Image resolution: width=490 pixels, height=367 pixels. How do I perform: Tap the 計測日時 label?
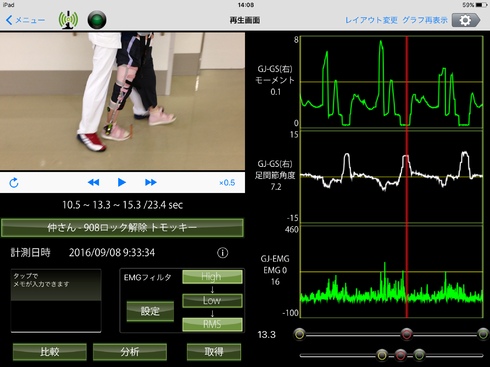coord(30,253)
